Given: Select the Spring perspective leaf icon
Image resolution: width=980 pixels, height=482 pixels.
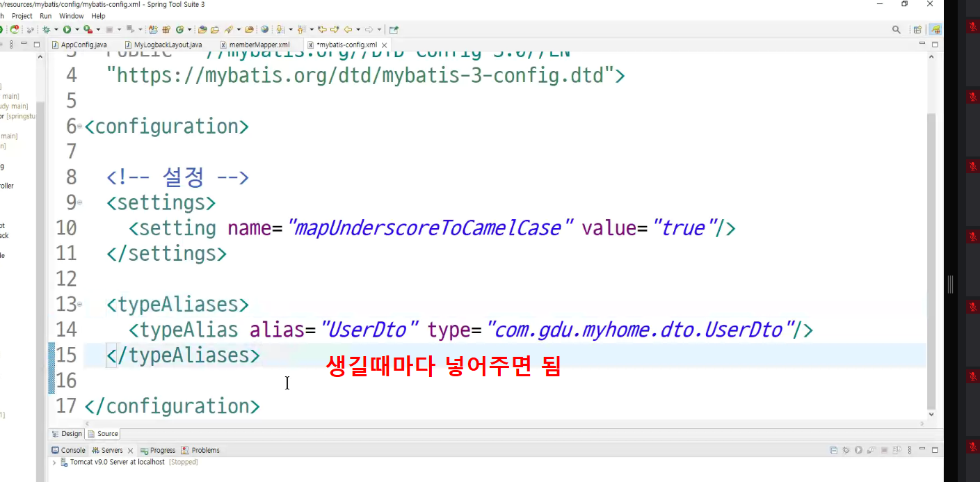Looking at the screenshot, I should pyautogui.click(x=936, y=29).
